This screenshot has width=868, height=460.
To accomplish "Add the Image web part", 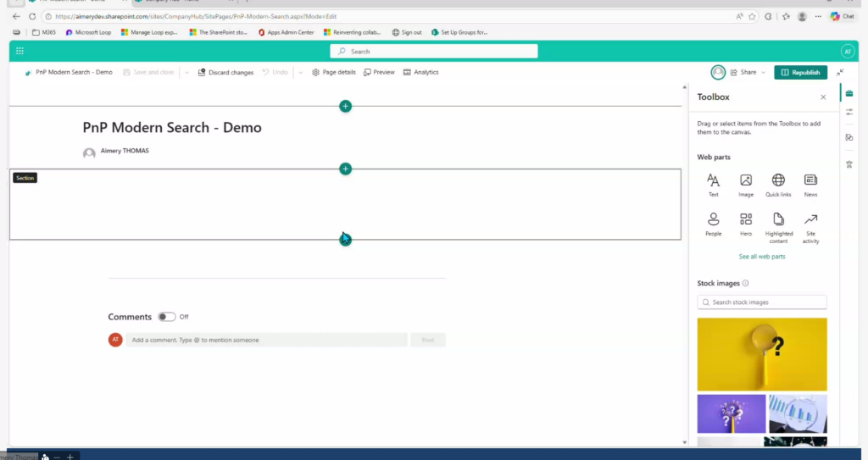I will pos(746,185).
